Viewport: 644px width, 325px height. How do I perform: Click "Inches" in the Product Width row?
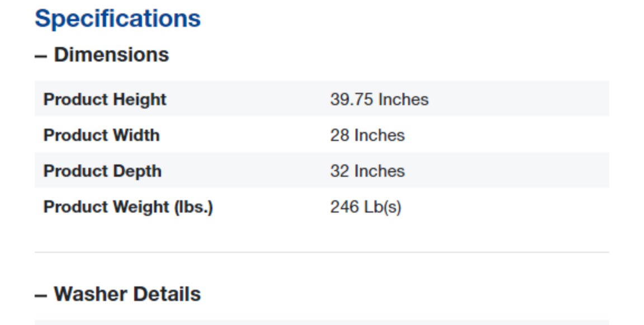pos(380,135)
